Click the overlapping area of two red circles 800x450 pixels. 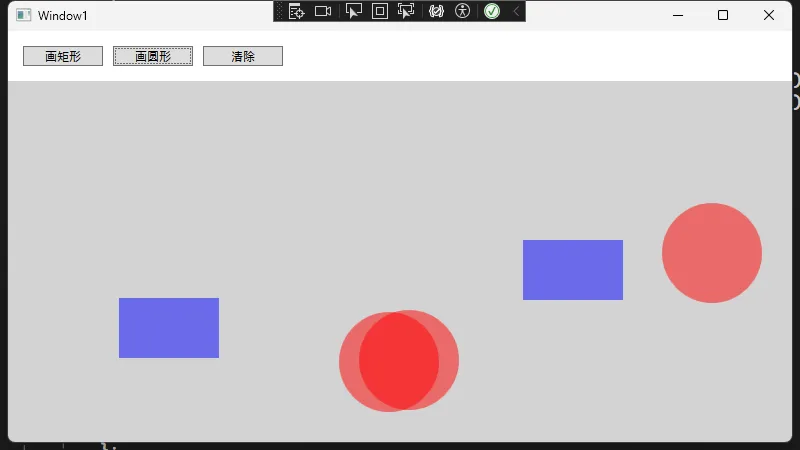point(399,361)
